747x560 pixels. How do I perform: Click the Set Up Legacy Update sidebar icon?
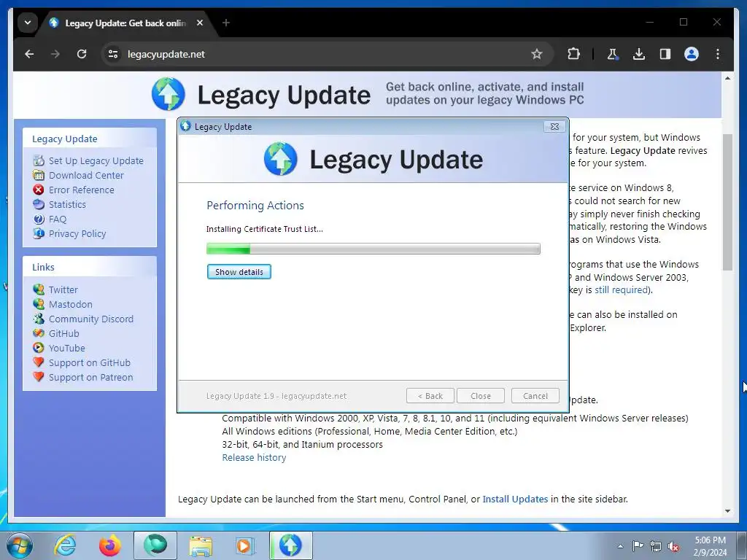39,160
